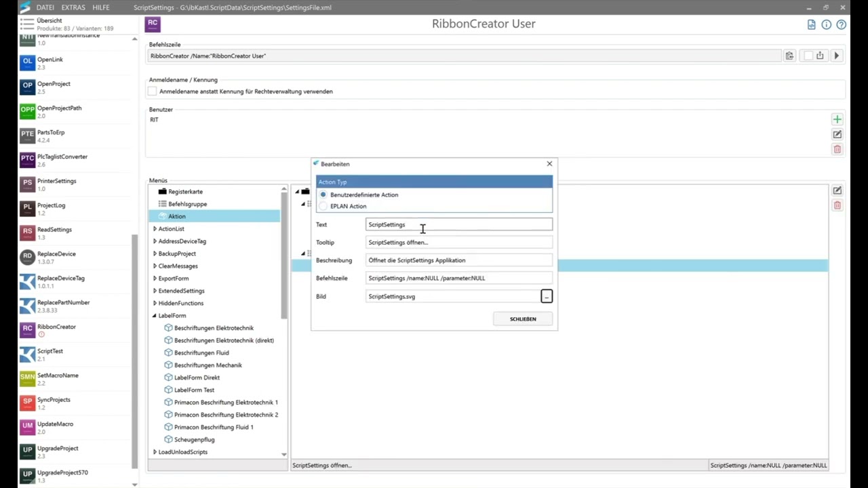Select the Scheugenpflug tree item
This screenshot has width=868, height=488.
pos(195,440)
